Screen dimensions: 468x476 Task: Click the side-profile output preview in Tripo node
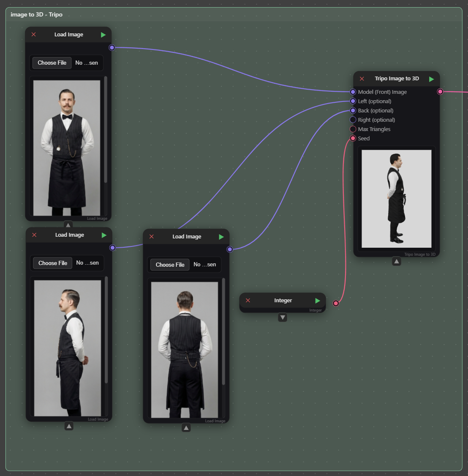(396, 199)
